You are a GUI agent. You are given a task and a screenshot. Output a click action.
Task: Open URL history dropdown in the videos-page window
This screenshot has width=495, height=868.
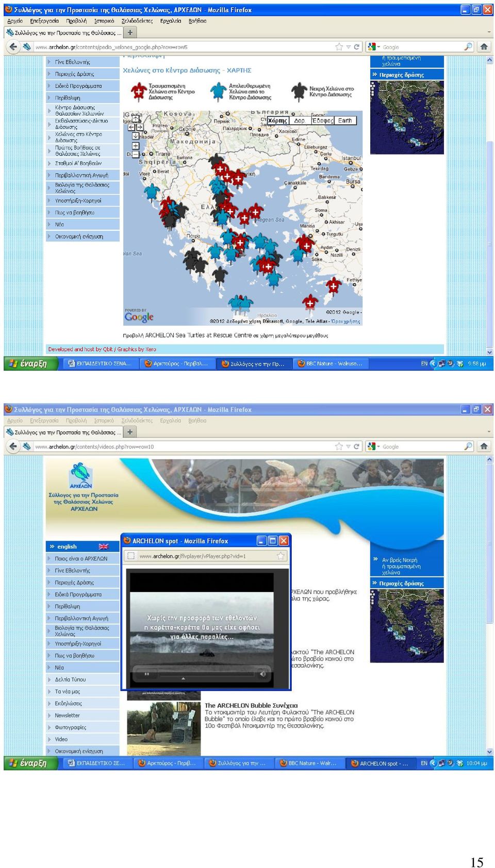pos(349,447)
